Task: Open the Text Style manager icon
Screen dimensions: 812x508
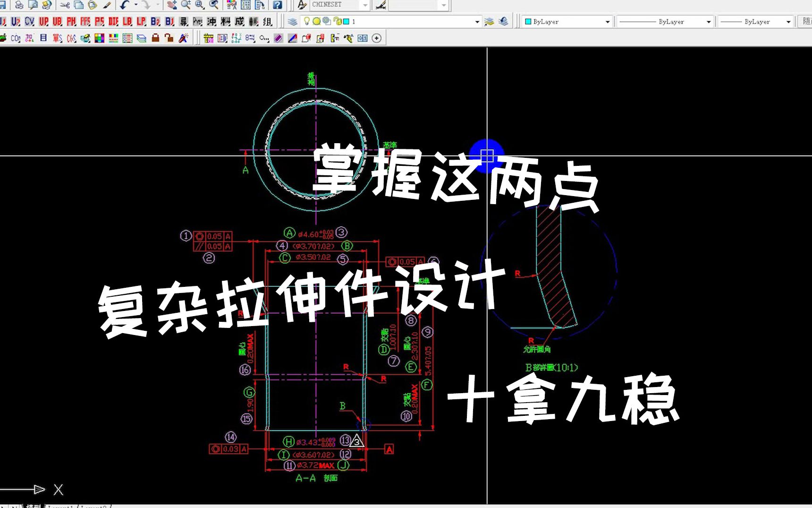Action: tap(302, 5)
